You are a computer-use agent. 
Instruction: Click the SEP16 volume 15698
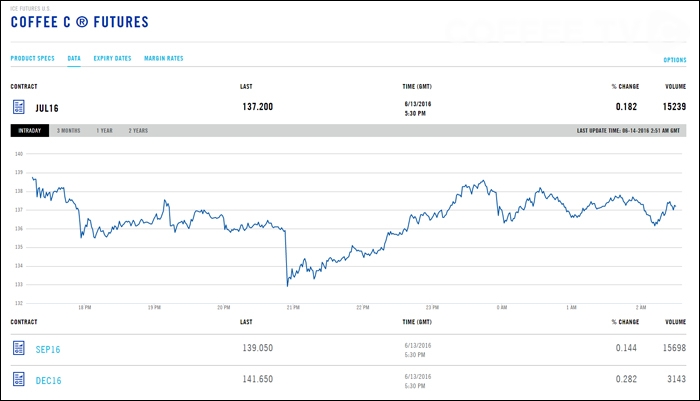674,348
